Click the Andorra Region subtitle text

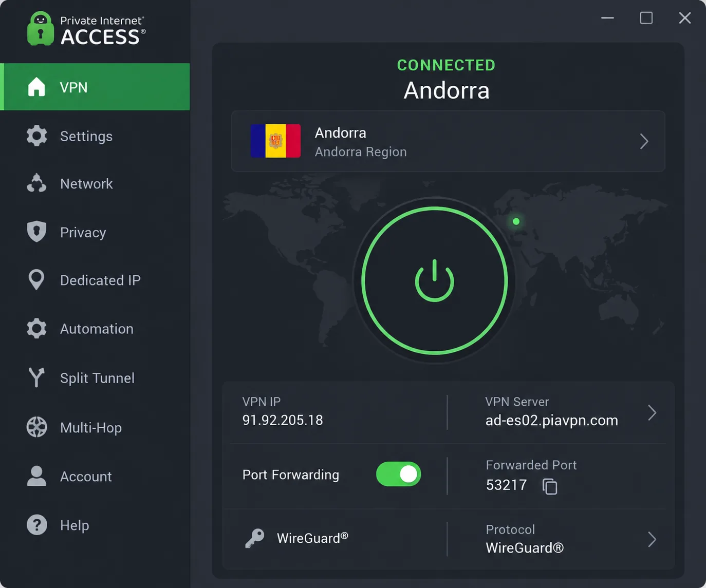tap(361, 152)
